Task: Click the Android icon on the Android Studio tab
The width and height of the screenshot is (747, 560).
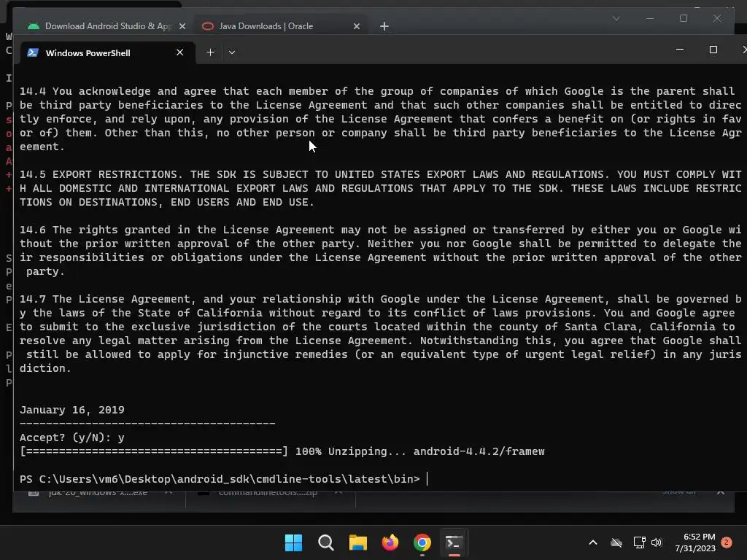Action: 34,26
